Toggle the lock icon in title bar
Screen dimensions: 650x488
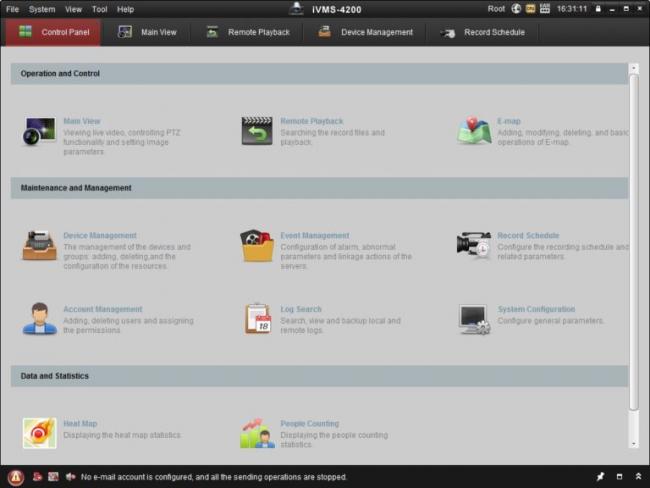pos(598,9)
